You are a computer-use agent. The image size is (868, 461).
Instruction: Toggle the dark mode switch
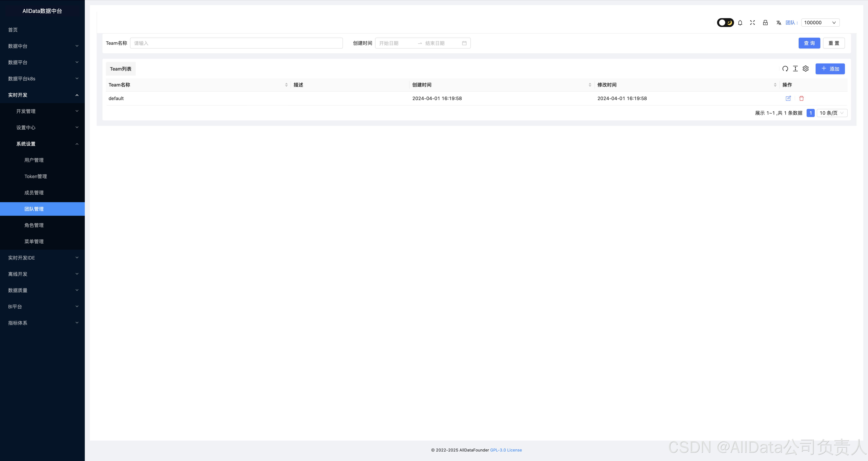click(725, 23)
